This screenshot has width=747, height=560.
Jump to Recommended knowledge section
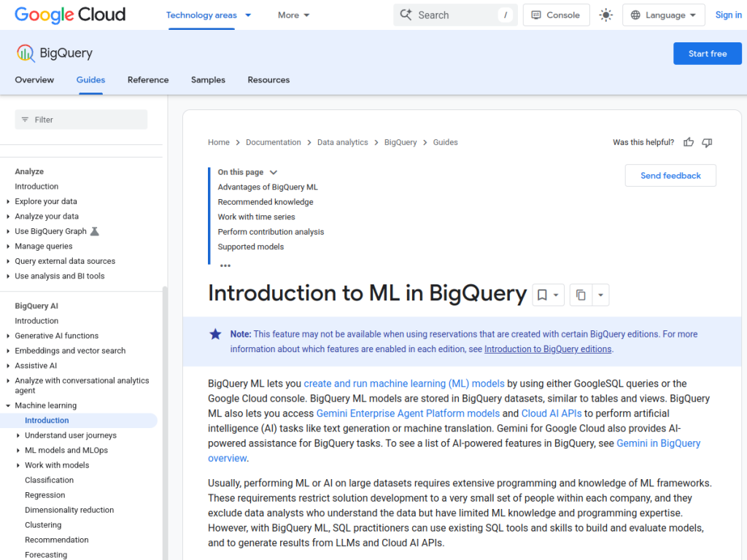coord(266,202)
